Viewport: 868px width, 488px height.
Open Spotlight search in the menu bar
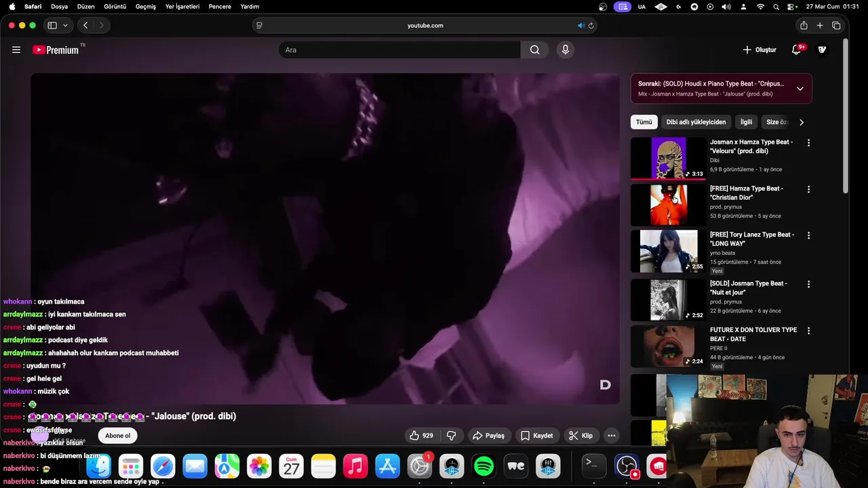coord(776,7)
